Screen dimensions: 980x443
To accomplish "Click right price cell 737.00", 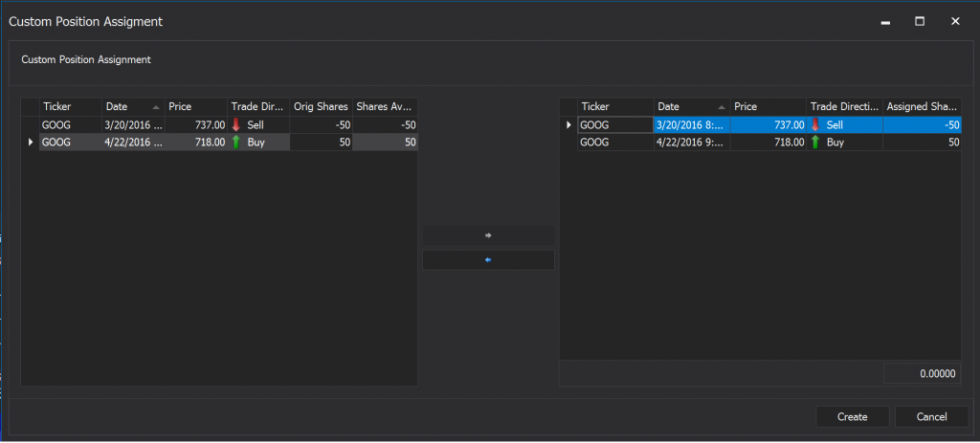I will 768,125.
